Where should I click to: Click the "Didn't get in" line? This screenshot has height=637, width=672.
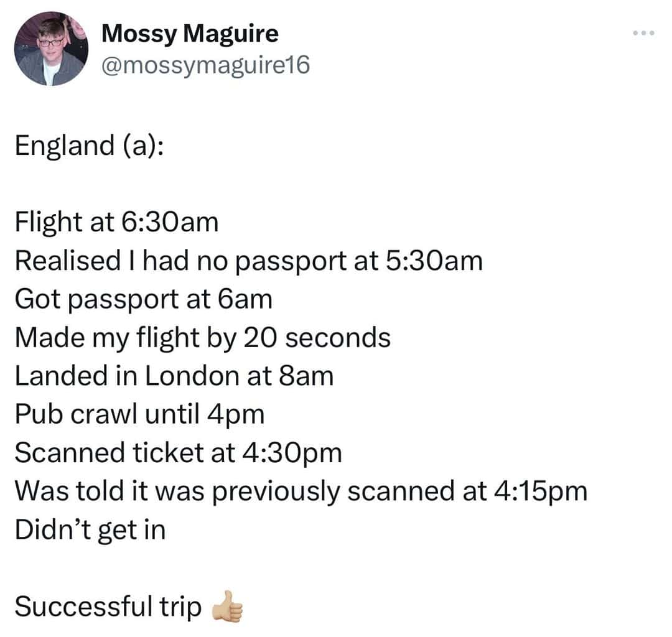pyautogui.click(x=90, y=530)
